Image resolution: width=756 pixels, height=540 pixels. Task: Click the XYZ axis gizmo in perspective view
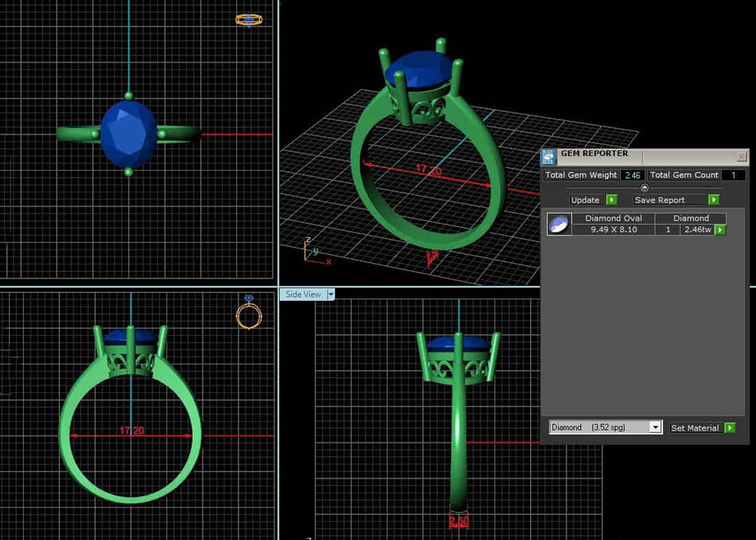pyautogui.click(x=314, y=251)
